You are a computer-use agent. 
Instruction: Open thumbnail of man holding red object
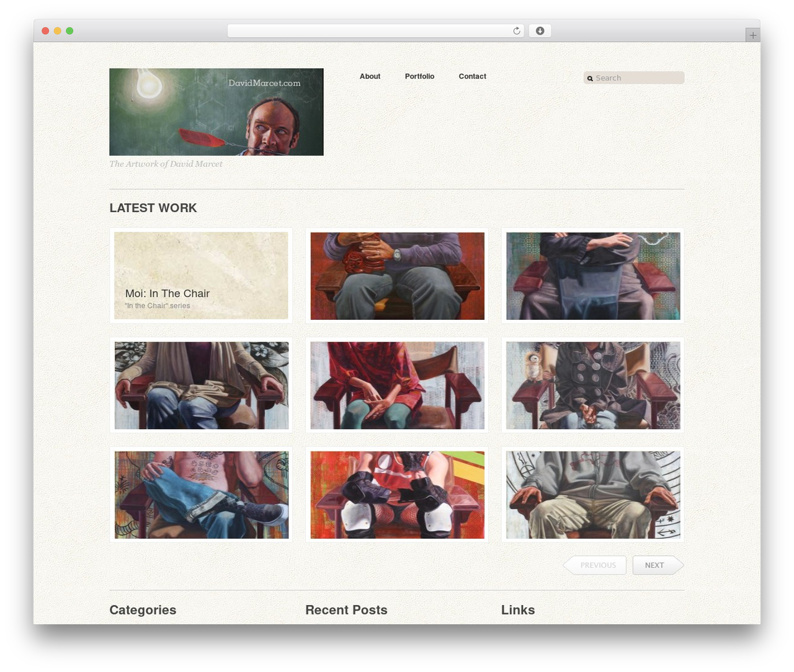click(397, 276)
